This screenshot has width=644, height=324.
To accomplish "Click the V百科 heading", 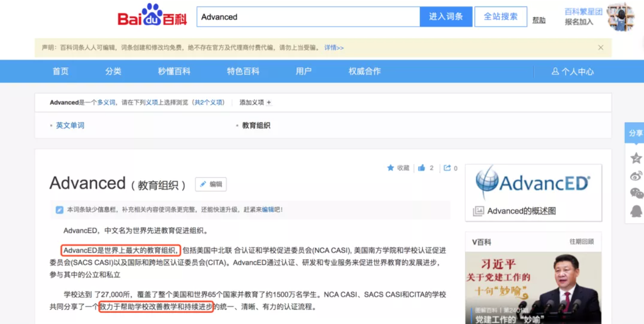I will coord(482,242).
